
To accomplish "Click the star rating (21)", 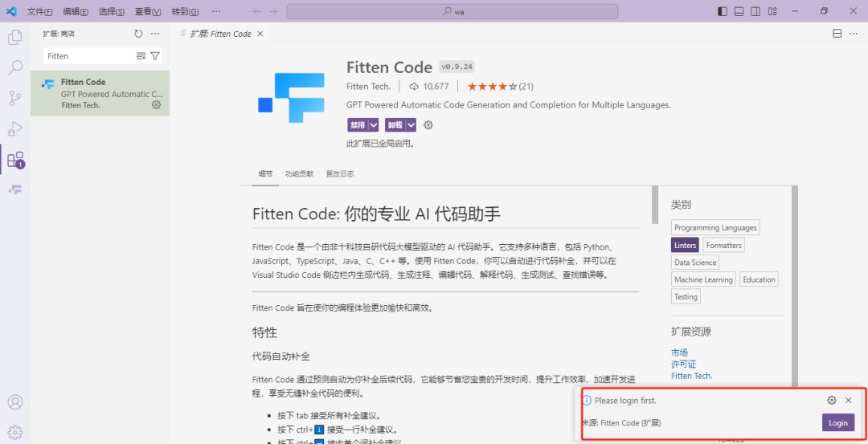I will (501, 86).
